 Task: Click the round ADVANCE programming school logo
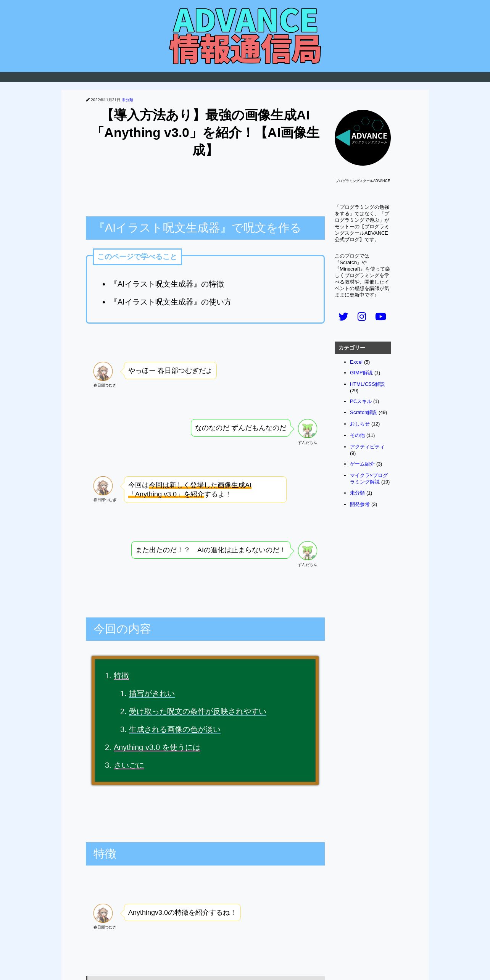pyautogui.click(x=363, y=138)
